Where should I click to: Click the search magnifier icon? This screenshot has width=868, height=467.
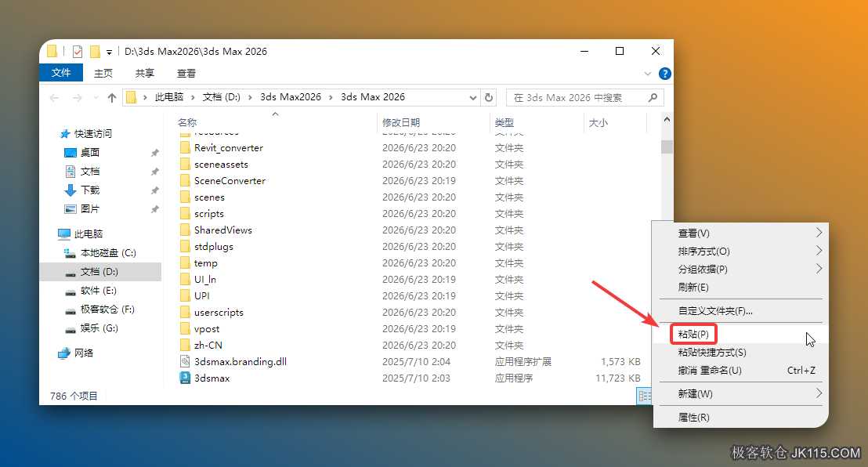click(653, 97)
